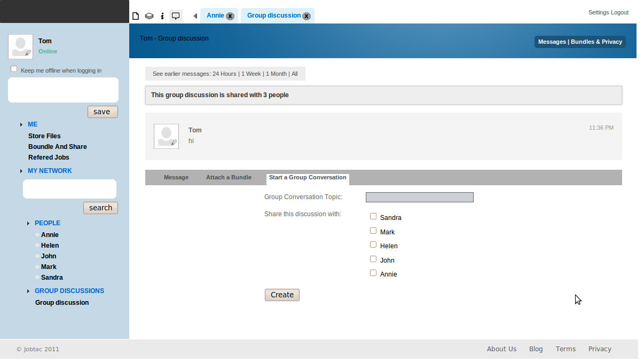Open chat with John from People
644x363 pixels.
(x=49, y=256)
